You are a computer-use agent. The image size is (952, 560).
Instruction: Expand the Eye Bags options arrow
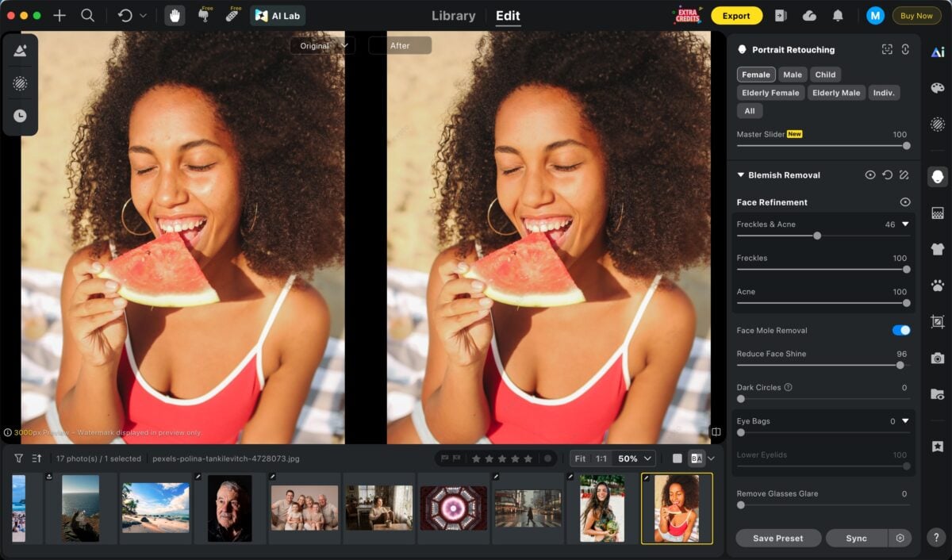tap(905, 421)
